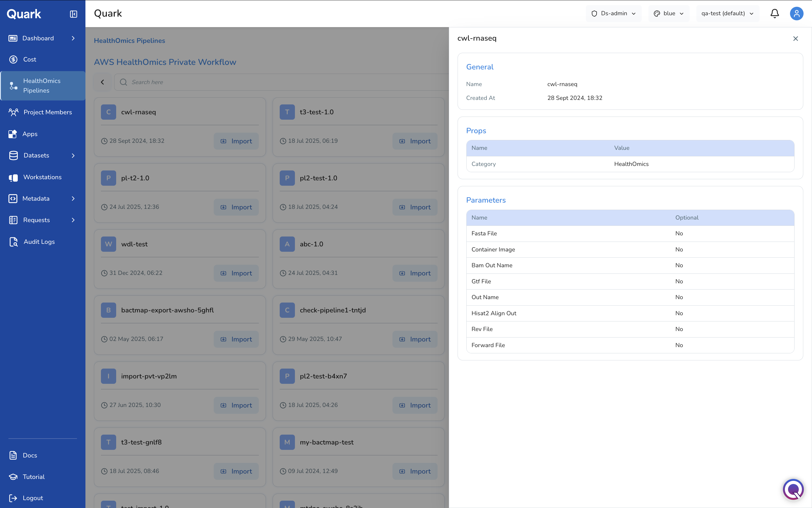Screen dimensions: 812x508
Task: Click the Hisat2 Align Out parameter row
Action: click(630, 314)
